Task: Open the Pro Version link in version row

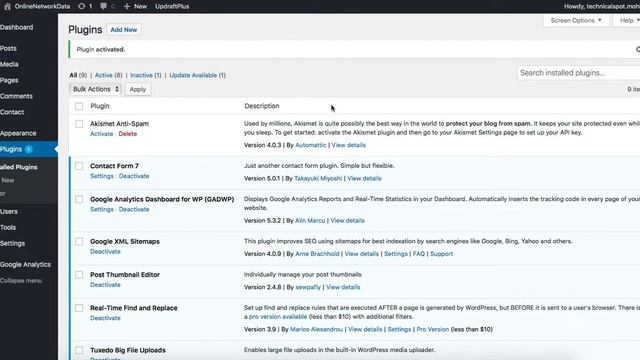Action: 433,329
